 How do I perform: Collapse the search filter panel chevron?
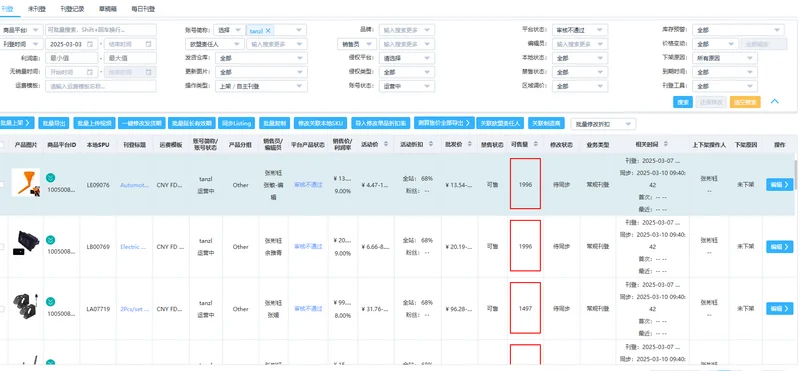(x=774, y=102)
